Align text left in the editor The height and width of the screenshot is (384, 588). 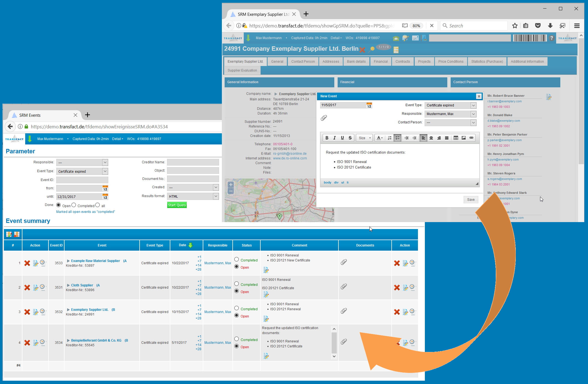(423, 138)
